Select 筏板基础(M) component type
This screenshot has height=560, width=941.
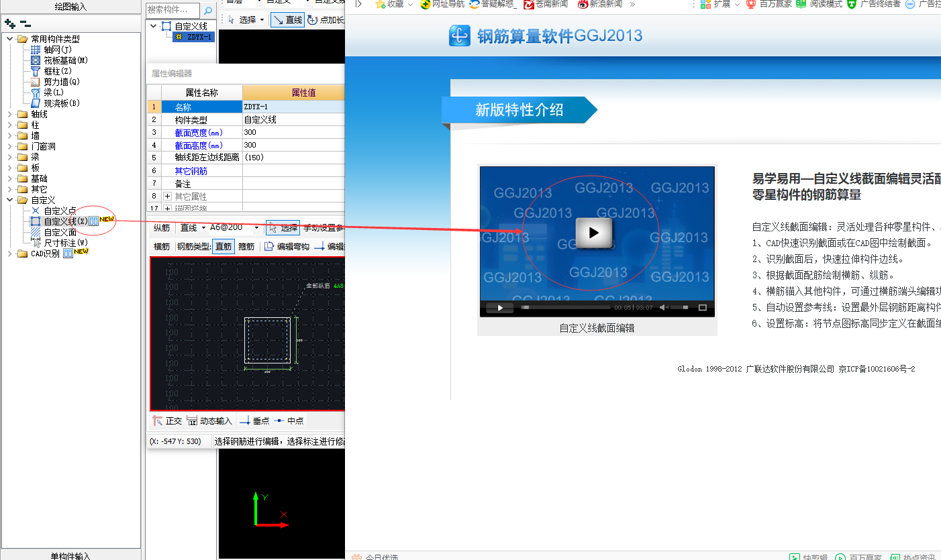click(x=66, y=60)
